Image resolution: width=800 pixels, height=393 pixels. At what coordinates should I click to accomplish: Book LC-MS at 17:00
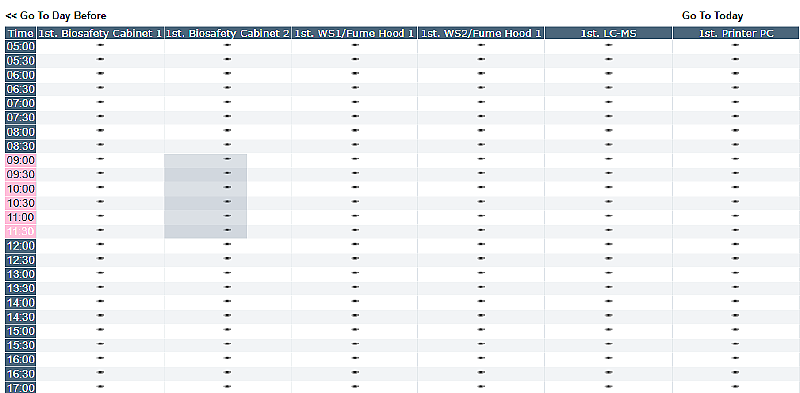[x=609, y=386]
